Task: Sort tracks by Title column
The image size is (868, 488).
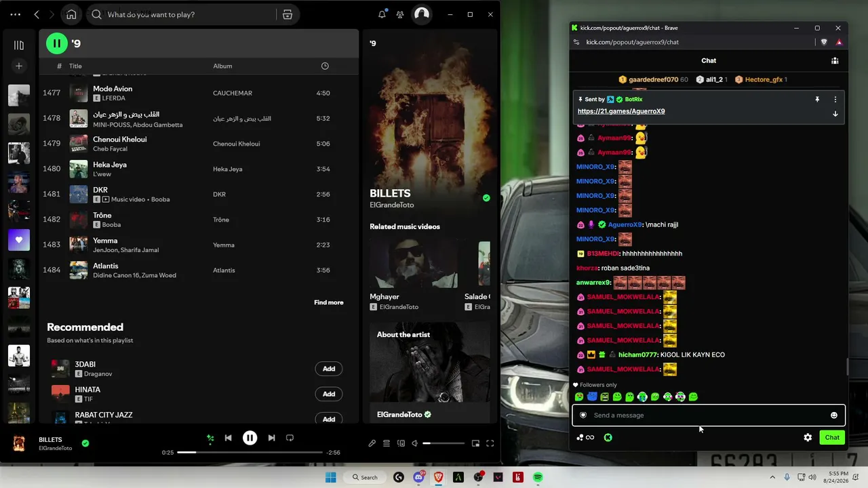Action: (x=75, y=66)
